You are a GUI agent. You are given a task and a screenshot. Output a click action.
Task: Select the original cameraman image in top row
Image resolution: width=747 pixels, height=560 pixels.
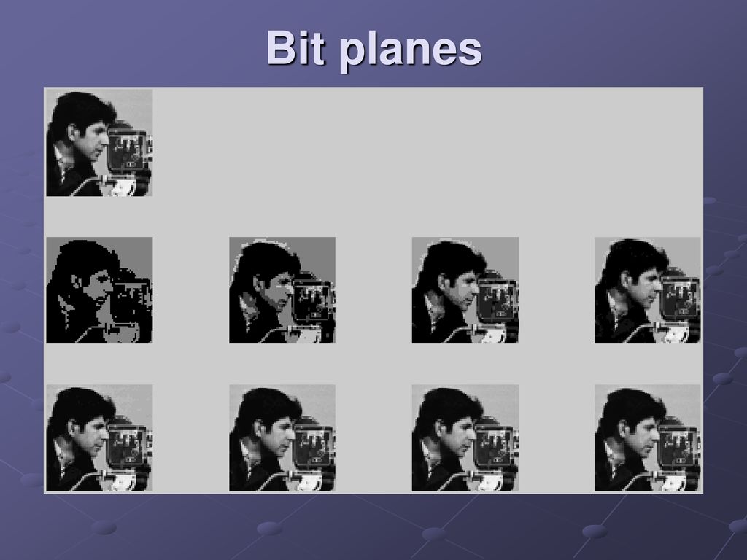point(99,142)
